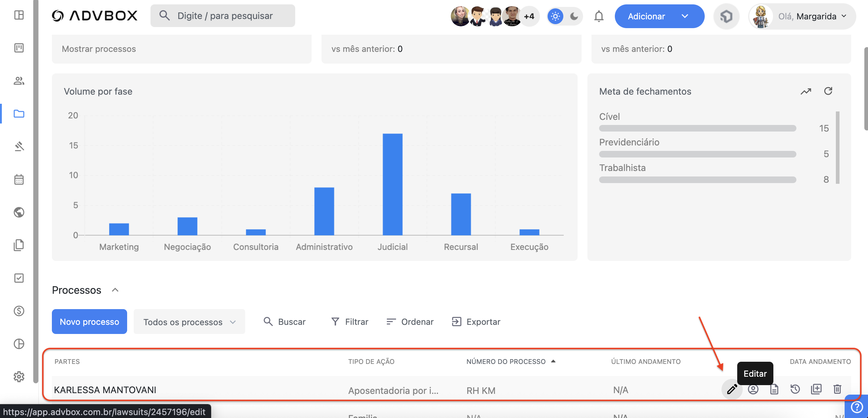Viewport: 868px width, 418px height.
Task: Click the Cível goal progress bar
Action: click(697, 128)
